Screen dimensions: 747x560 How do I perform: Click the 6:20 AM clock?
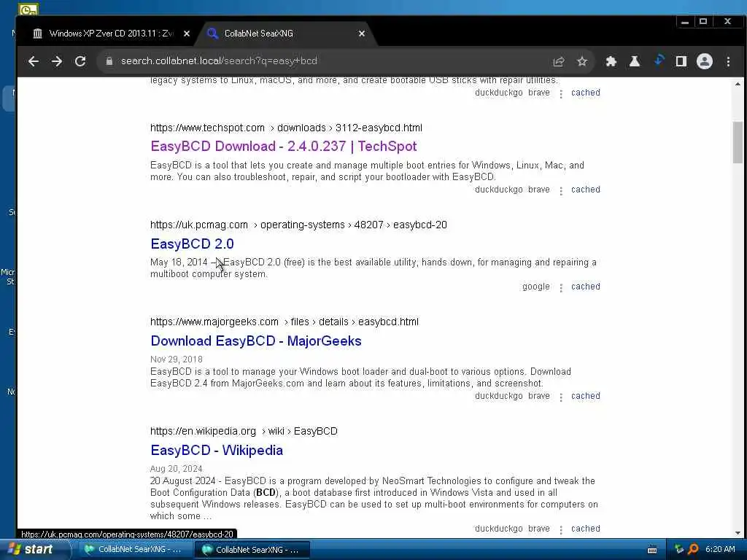[720, 550]
